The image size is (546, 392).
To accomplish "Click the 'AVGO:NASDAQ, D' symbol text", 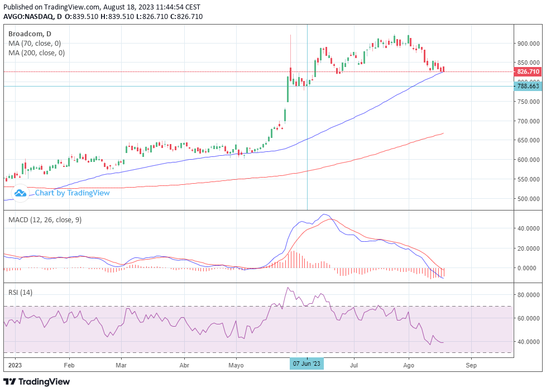I will coord(33,16).
